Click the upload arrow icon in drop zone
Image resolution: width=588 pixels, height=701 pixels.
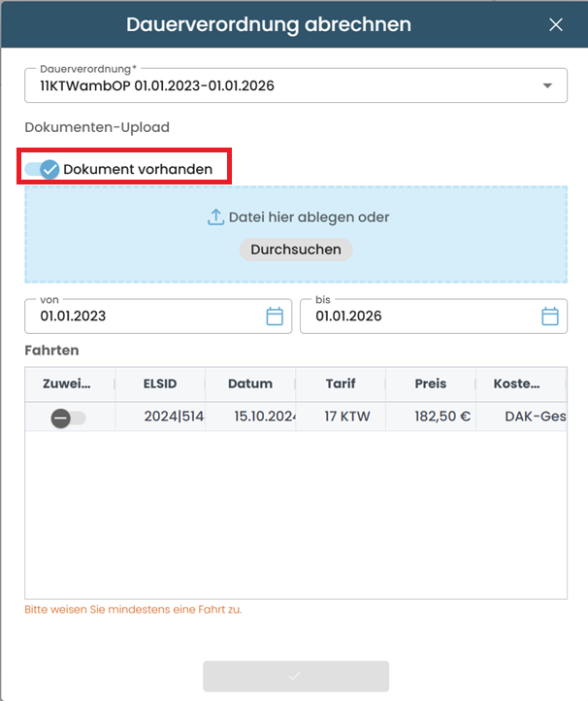pos(215,217)
